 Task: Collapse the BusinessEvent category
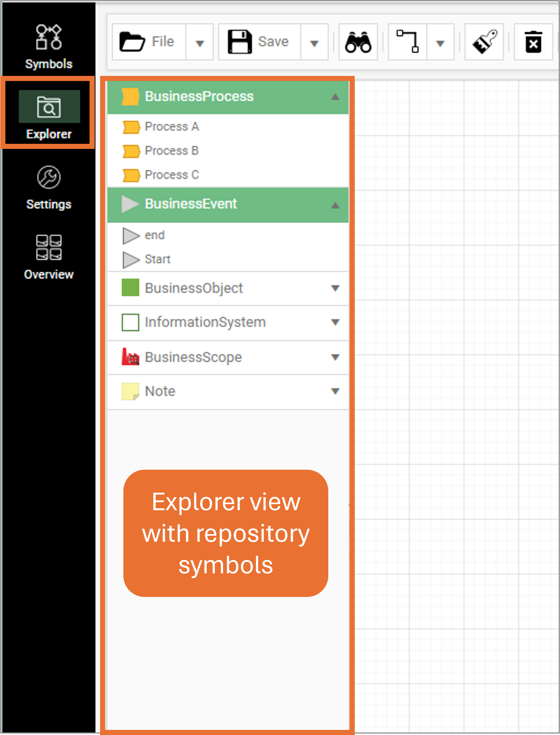[x=335, y=204]
